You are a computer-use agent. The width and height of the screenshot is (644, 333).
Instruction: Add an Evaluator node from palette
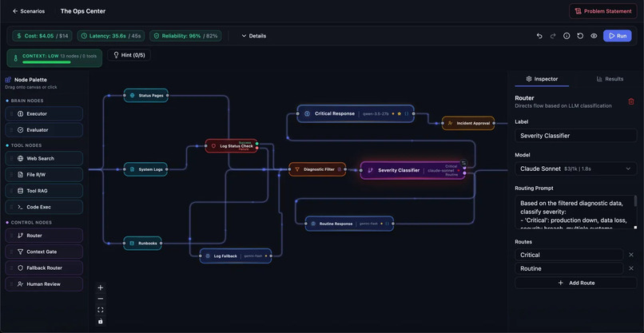[44, 129]
